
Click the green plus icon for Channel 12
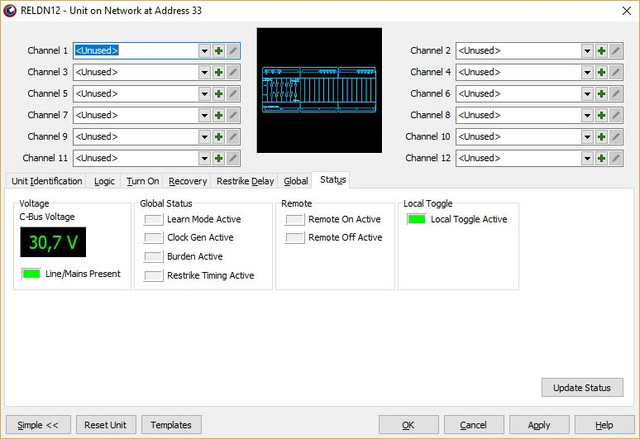601,158
